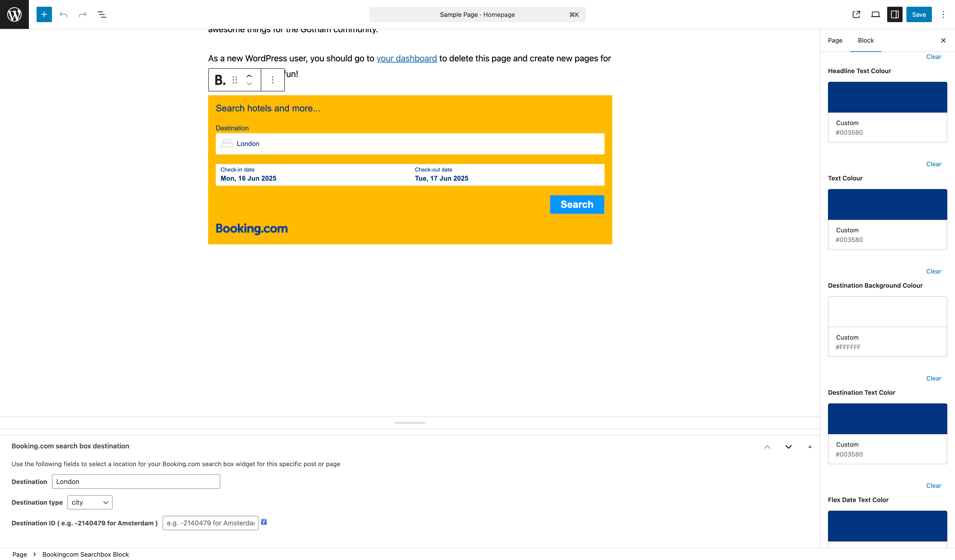
Task: Redo the last change
Action: click(x=83, y=14)
